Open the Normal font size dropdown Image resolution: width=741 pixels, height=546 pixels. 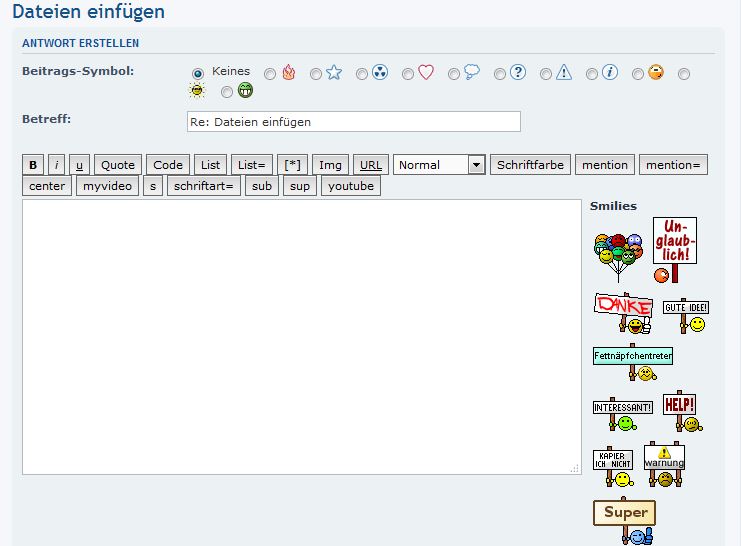pyautogui.click(x=439, y=165)
